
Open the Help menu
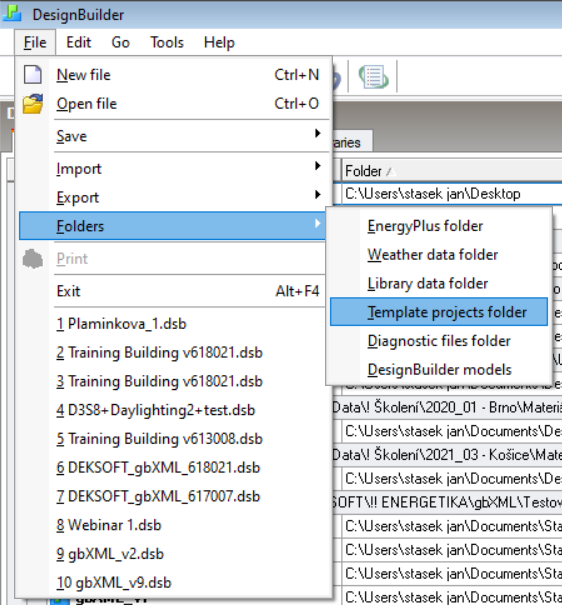(x=219, y=42)
